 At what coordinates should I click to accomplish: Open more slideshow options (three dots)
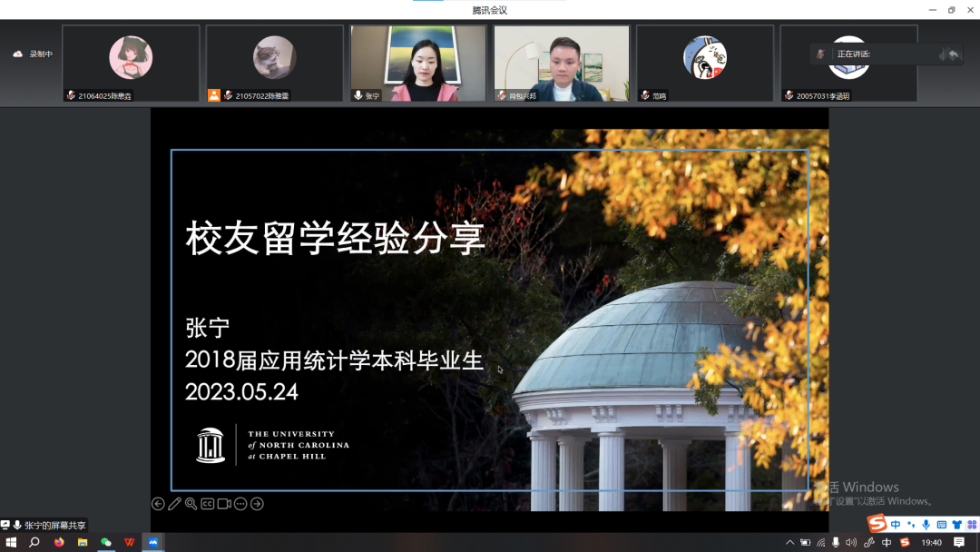pyautogui.click(x=240, y=504)
